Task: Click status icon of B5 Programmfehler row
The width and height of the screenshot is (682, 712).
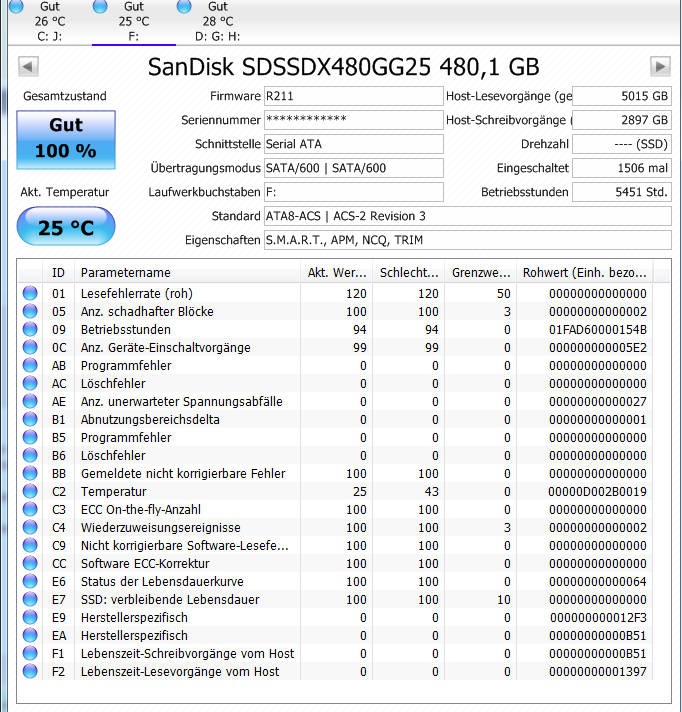Action: point(30,437)
